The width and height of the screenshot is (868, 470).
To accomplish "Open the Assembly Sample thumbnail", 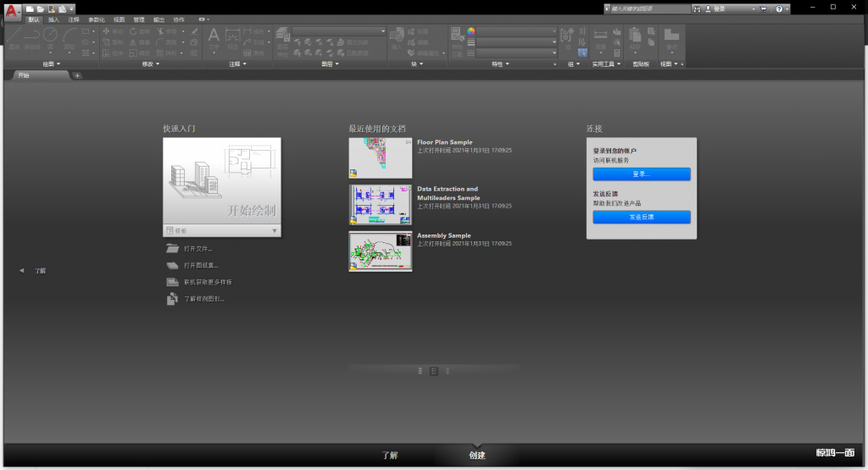I will (x=380, y=252).
